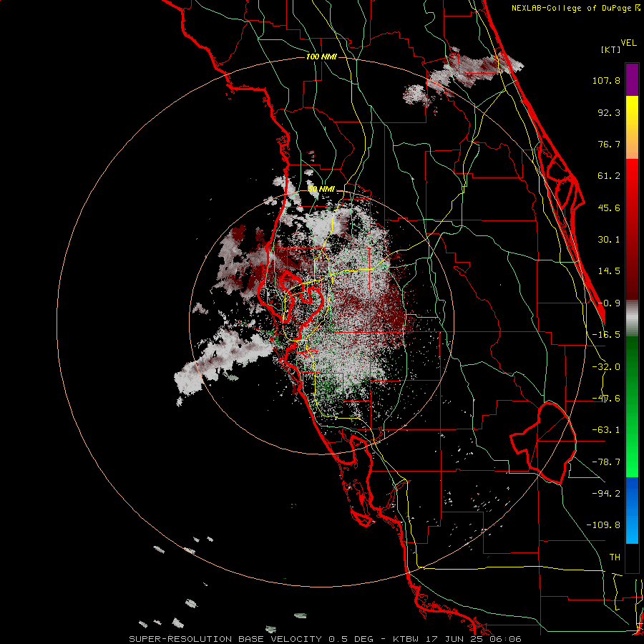The width and height of the screenshot is (644, 644).
Task: Select the 61.2 velocity scale value
Action: (x=609, y=176)
